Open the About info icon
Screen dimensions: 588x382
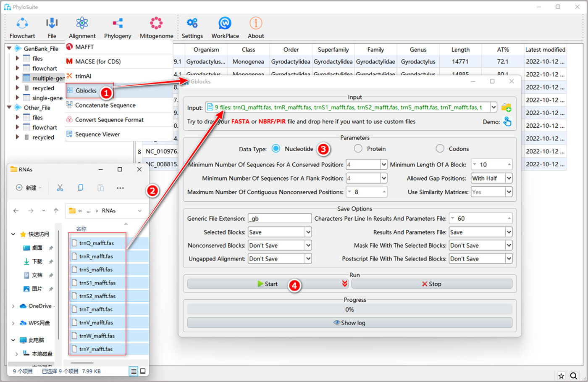[x=256, y=28]
